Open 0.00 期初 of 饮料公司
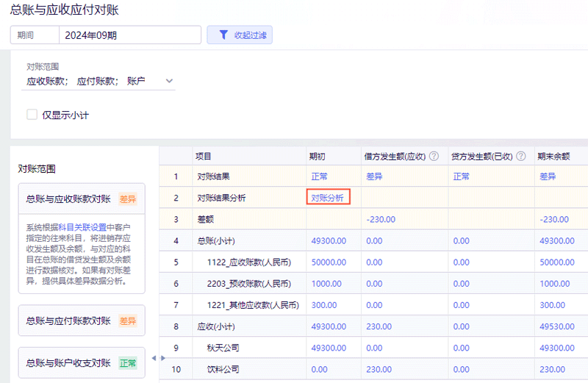This screenshot has height=383, width=588. click(319, 369)
